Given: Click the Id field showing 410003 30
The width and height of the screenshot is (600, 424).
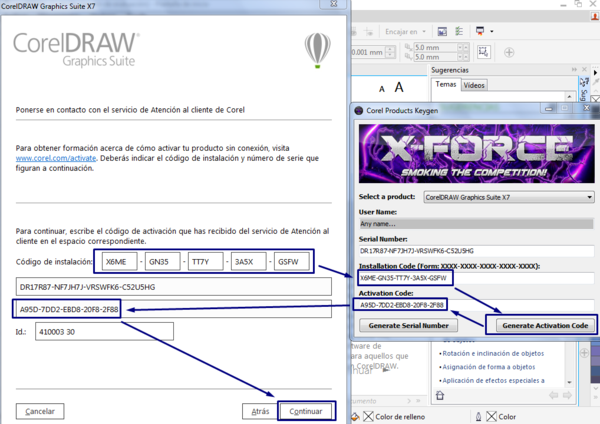Looking at the screenshot, I should click(104, 331).
